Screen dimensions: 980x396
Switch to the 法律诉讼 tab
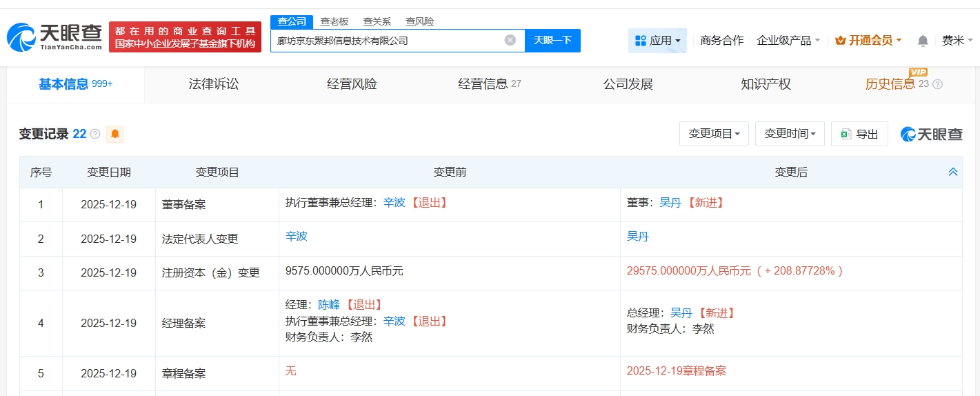coord(214,84)
